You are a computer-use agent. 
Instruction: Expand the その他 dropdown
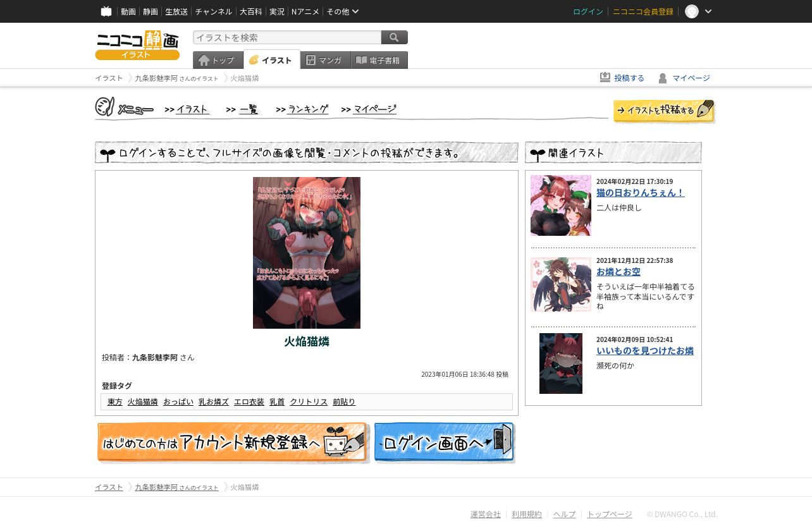(x=343, y=11)
